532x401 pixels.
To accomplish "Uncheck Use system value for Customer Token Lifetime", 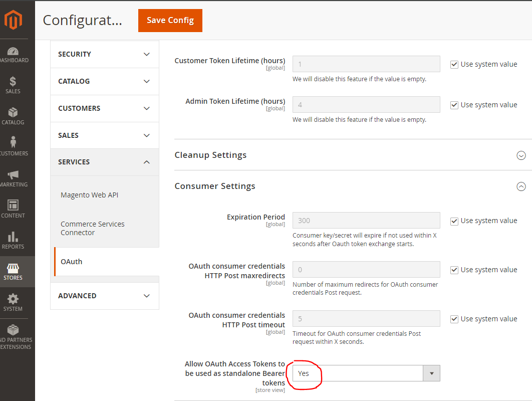I will pos(454,65).
